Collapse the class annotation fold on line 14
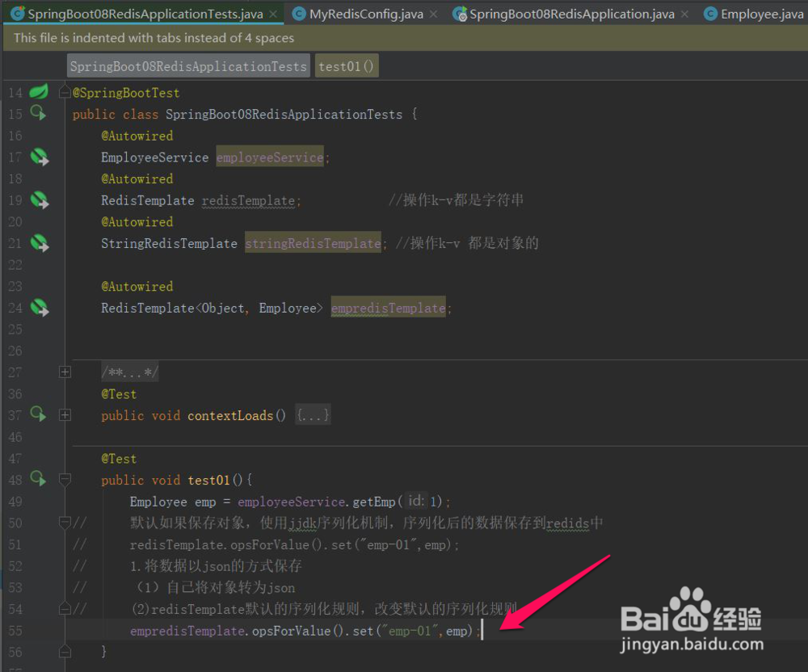The image size is (808, 672). tap(65, 93)
